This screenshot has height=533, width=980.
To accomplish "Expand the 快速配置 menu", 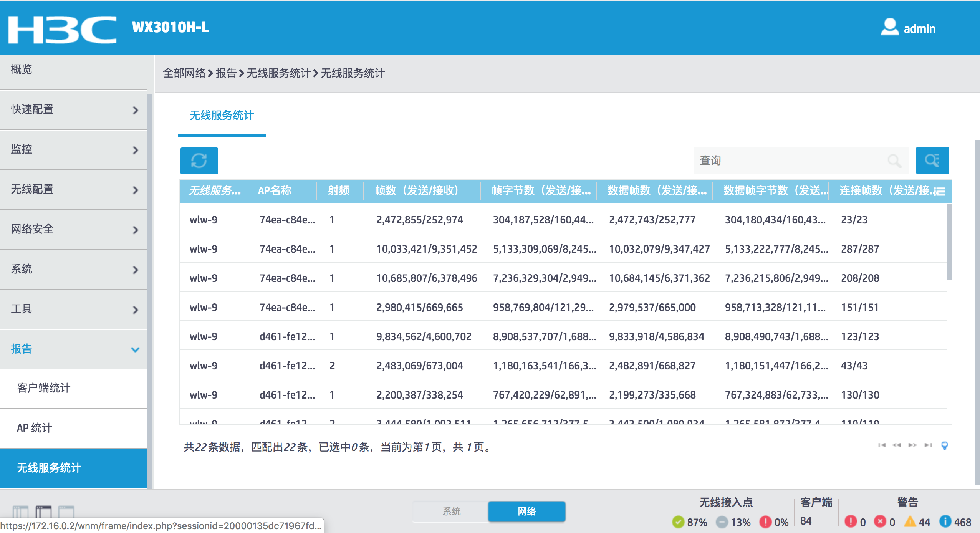I will 74,110.
